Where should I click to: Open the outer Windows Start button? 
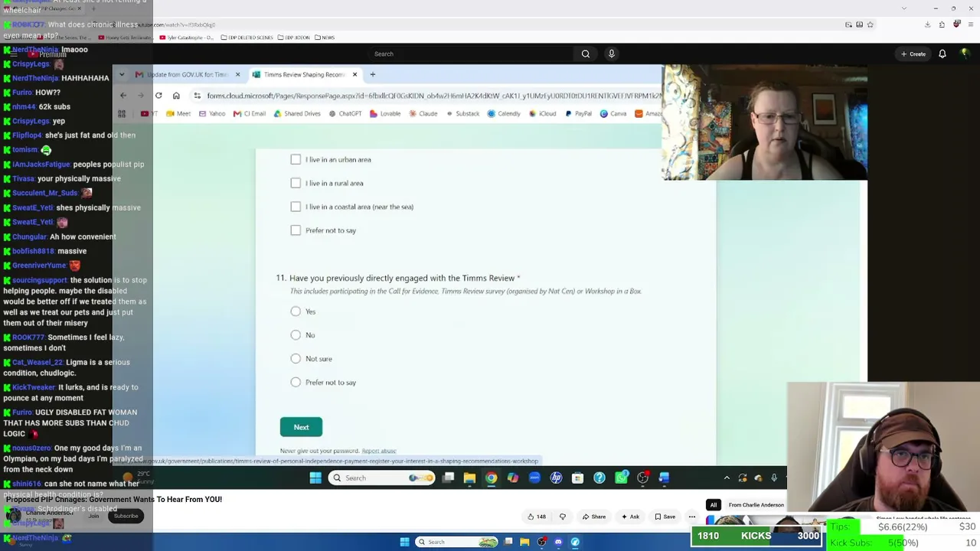(x=404, y=542)
